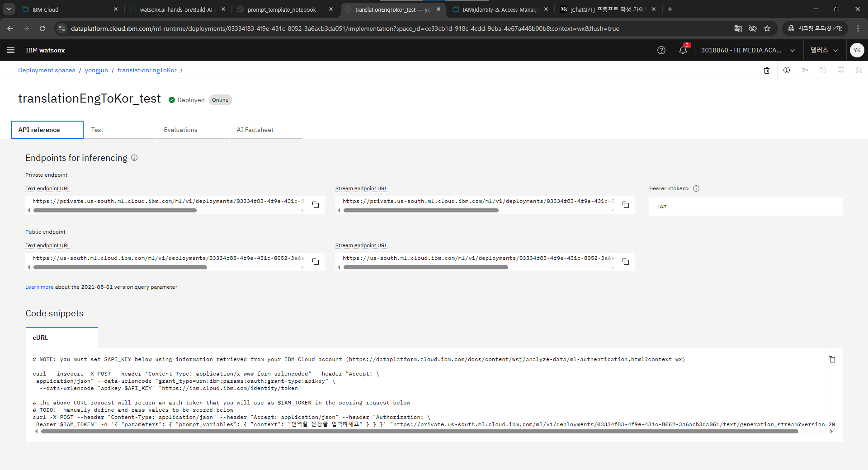
Task: Click the IAM bearer token field
Action: tap(746, 207)
